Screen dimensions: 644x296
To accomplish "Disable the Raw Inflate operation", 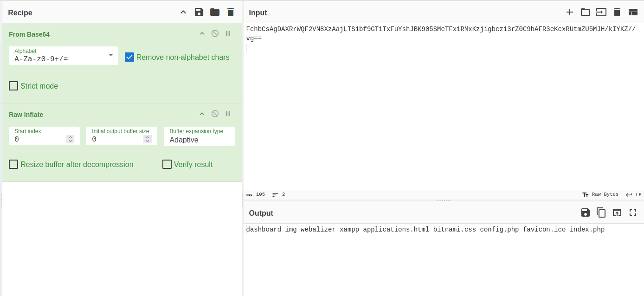I will coord(215,114).
